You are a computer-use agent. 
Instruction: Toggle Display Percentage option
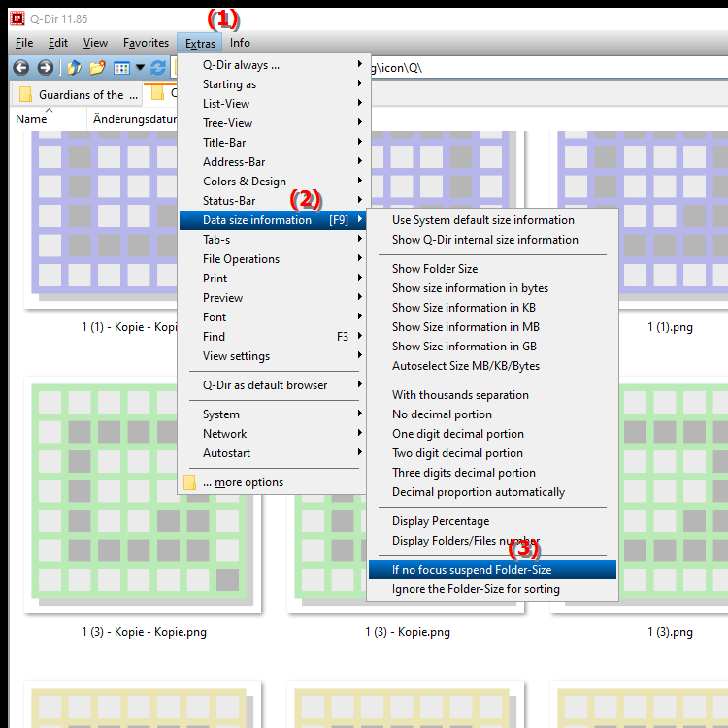[492, 521]
